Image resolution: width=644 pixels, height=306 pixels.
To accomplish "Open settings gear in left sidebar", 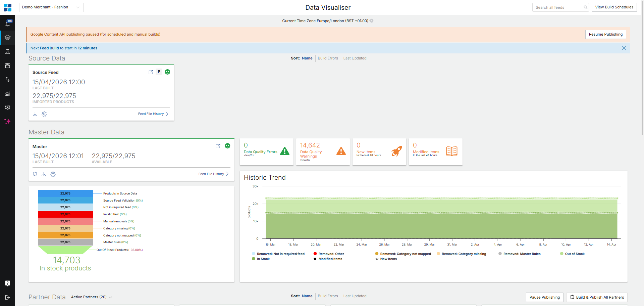I will [7, 107].
